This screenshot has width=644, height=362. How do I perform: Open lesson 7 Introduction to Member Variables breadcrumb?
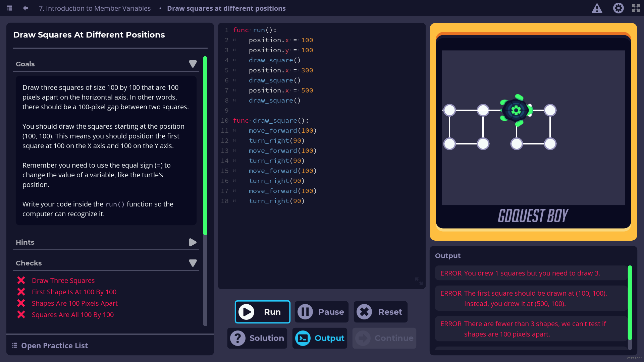[95, 8]
